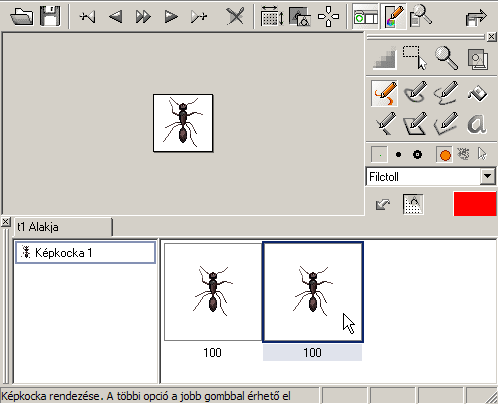
Task: Select the small black dot brush
Action: (398, 155)
